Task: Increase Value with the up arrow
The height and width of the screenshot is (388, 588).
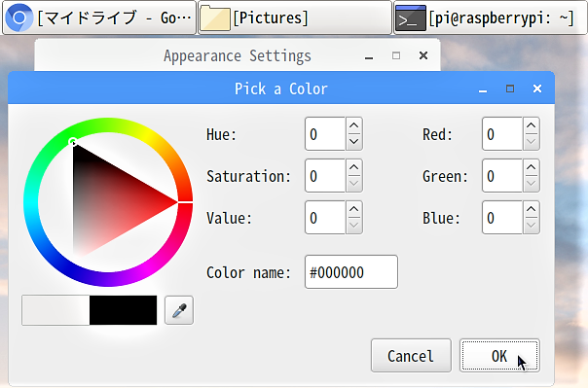Action: pos(354,209)
